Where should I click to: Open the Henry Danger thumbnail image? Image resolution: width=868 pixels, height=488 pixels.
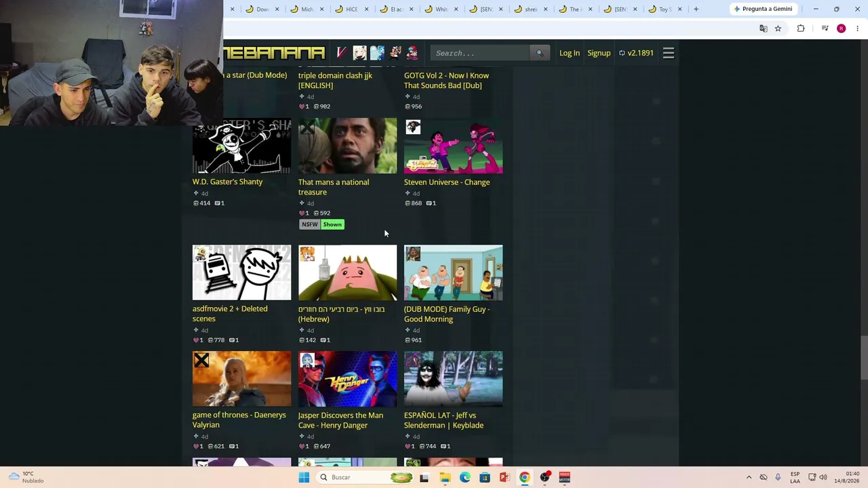pyautogui.click(x=347, y=379)
